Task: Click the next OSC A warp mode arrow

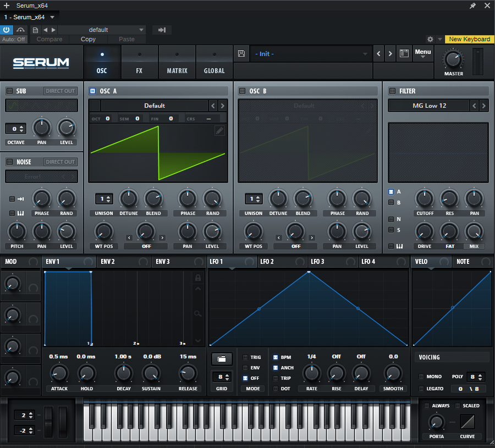Action: 162,237
